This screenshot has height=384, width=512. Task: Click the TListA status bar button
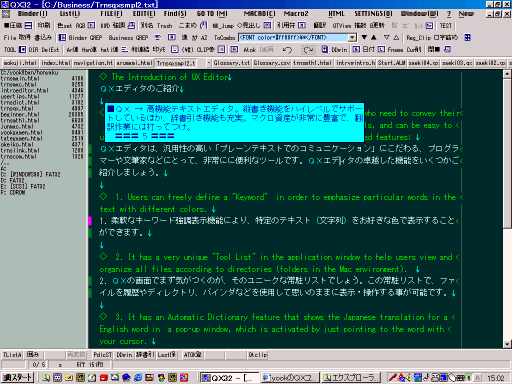12,355
